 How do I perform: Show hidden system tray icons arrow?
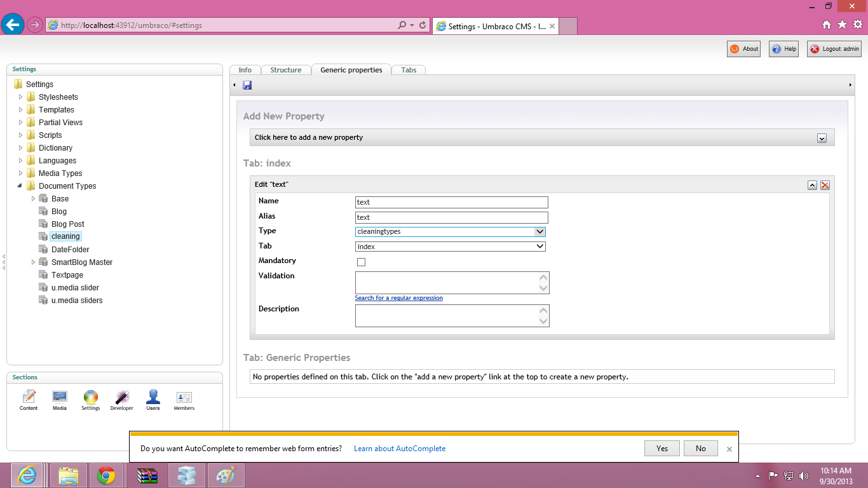[757, 475]
